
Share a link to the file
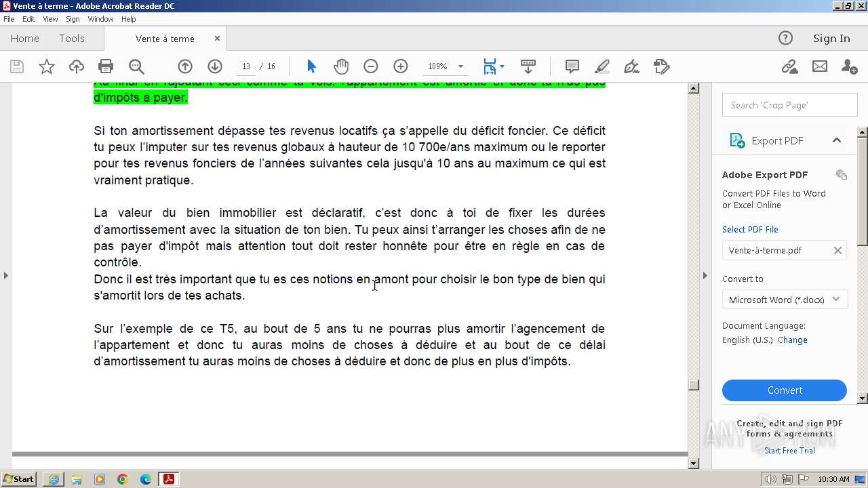789,66
